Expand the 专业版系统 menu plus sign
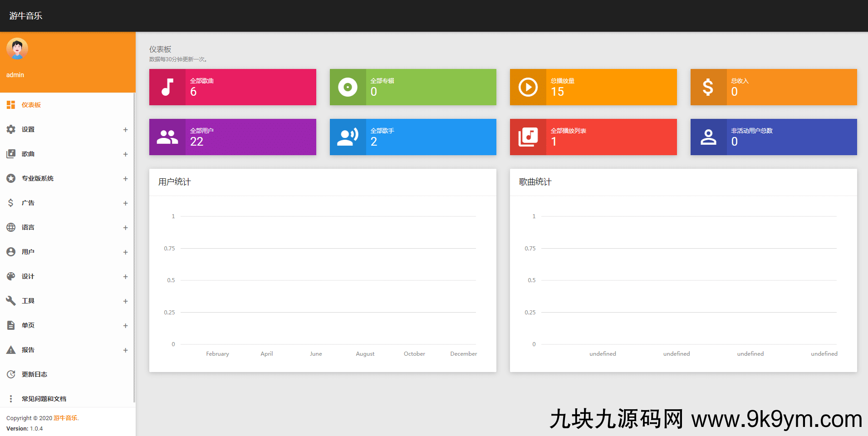 pos(125,179)
